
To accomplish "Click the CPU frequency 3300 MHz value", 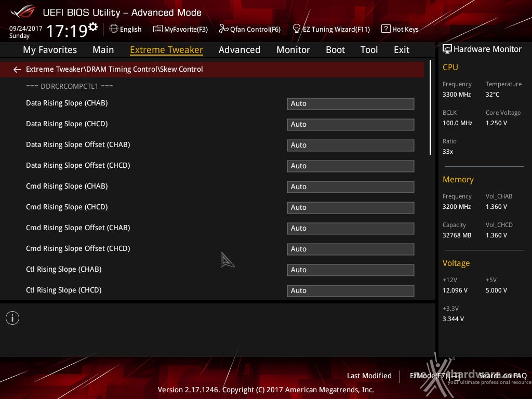I will point(457,95).
